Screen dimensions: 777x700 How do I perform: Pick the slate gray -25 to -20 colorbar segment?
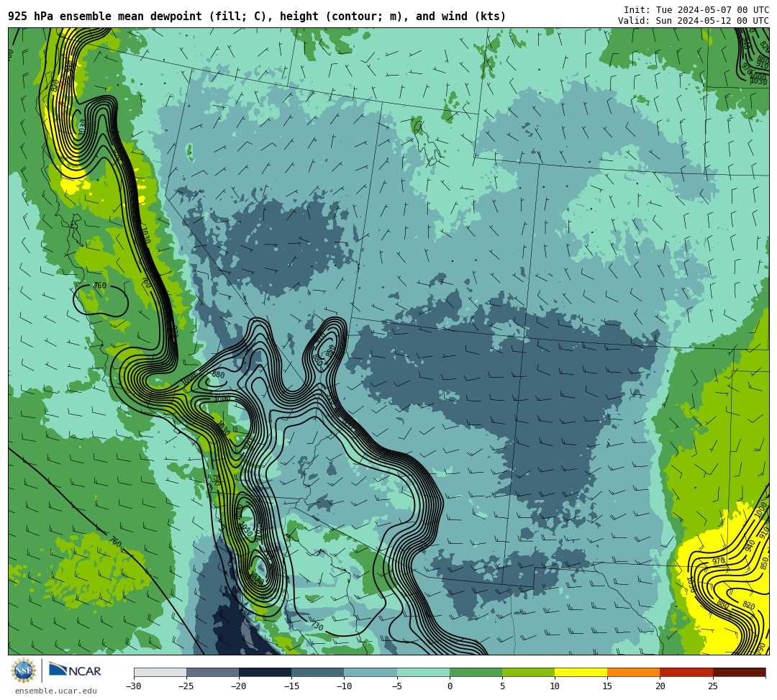pos(212,672)
